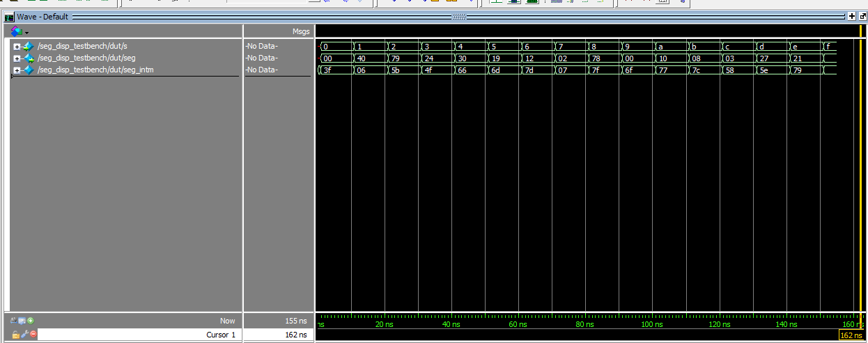Click the 80 ns mark on the timeline
The height and width of the screenshot is (343, 868).
coord(585,324)
